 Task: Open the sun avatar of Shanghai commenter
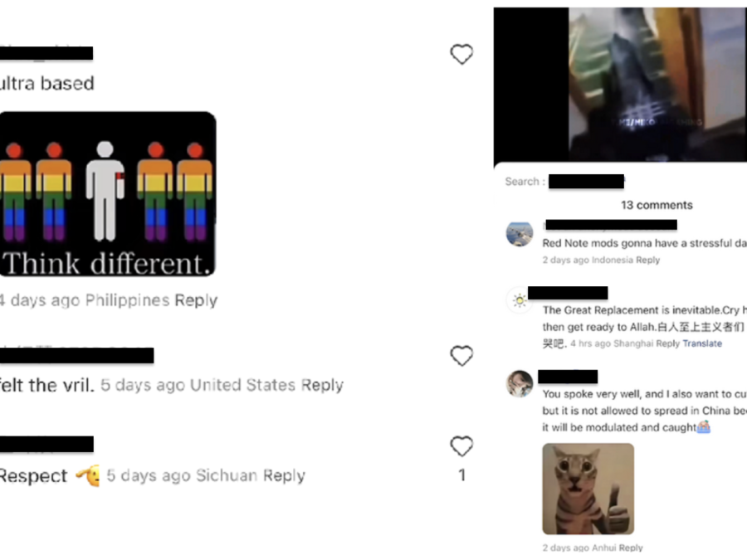point(520,300)
